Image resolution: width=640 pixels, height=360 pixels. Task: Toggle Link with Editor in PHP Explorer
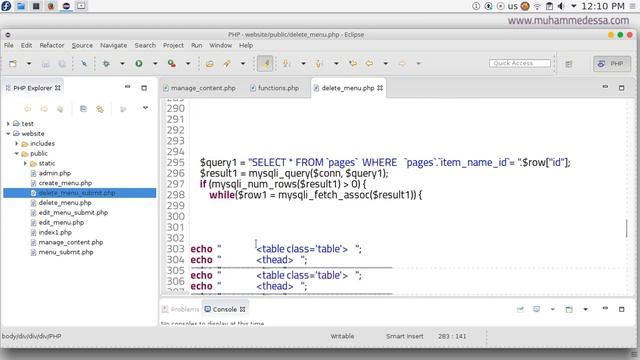click(x=100, y=109)
